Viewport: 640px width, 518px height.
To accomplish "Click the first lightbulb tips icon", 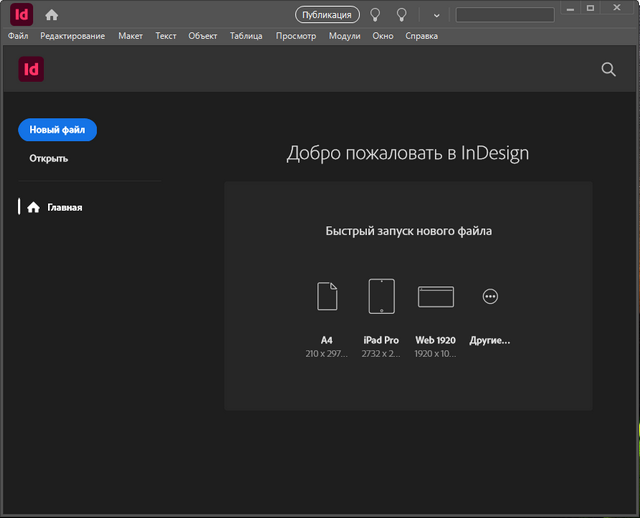I will [375, 15].
